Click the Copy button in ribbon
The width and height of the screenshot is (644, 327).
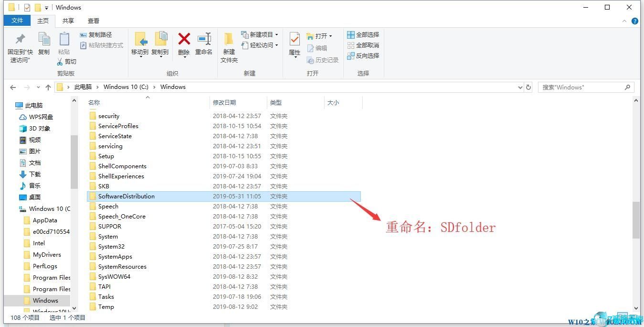44,44
